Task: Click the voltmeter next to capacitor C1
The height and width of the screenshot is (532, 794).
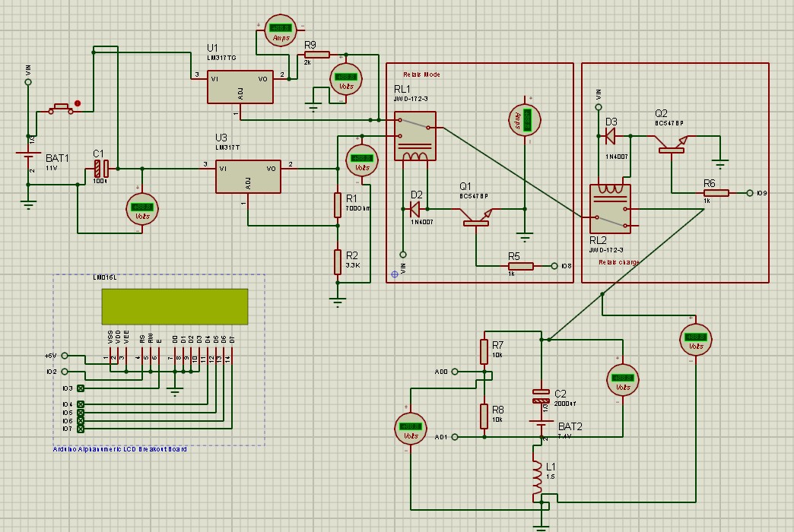Action: point(141,209)
